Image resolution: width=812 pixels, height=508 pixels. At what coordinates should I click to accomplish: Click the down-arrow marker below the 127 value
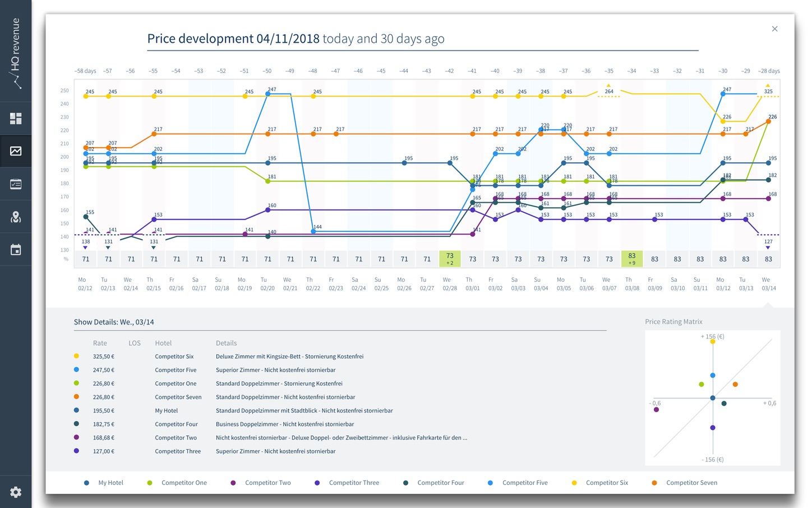[x=768, y=248]
